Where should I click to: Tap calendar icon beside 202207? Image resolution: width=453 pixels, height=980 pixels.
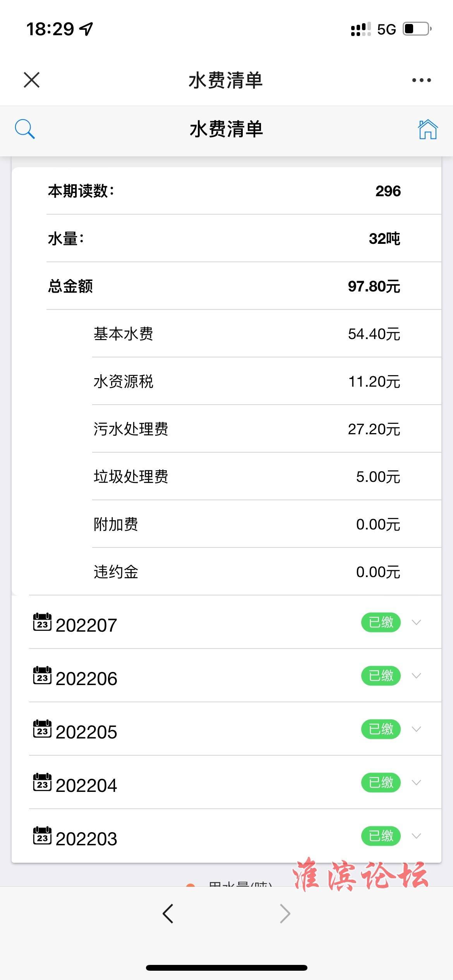click(42, 622)
